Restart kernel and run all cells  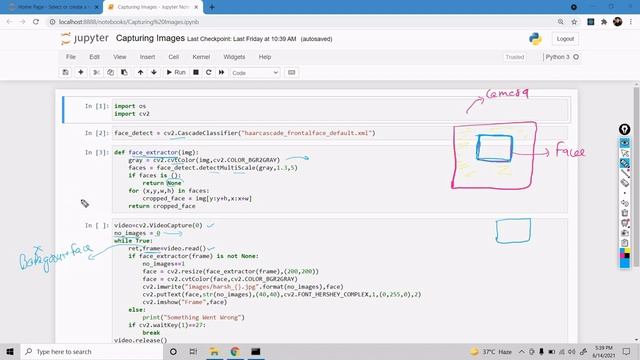click(221, 72)
